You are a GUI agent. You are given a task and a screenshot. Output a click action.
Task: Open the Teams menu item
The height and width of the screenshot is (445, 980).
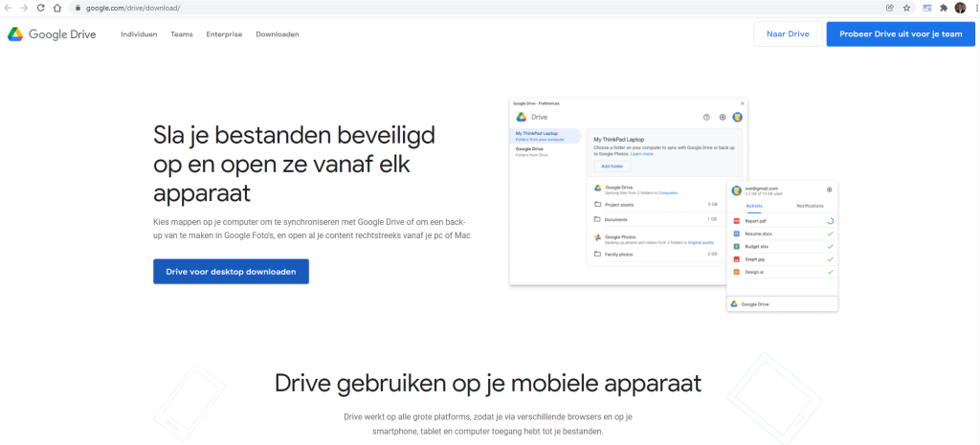point(182,34)
